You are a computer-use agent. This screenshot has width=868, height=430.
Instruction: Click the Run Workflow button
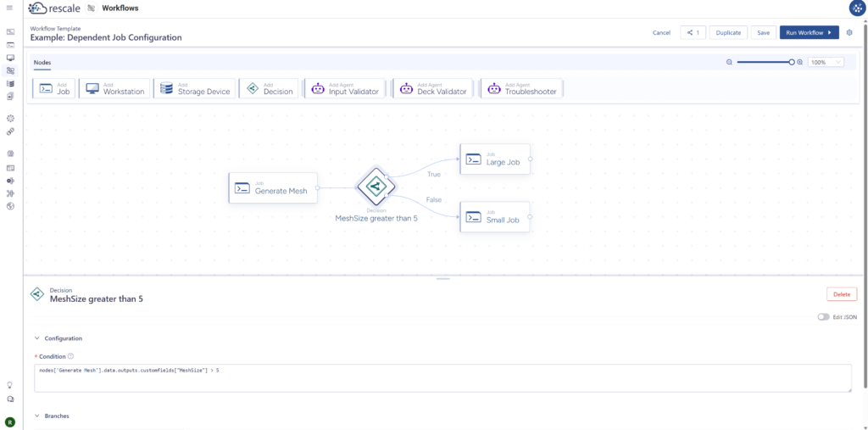point(809,33)
